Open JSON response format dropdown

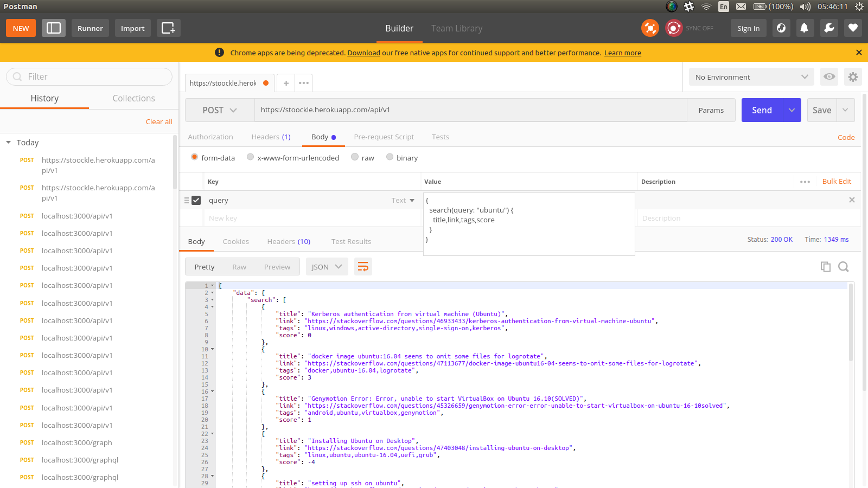(327, 267)
